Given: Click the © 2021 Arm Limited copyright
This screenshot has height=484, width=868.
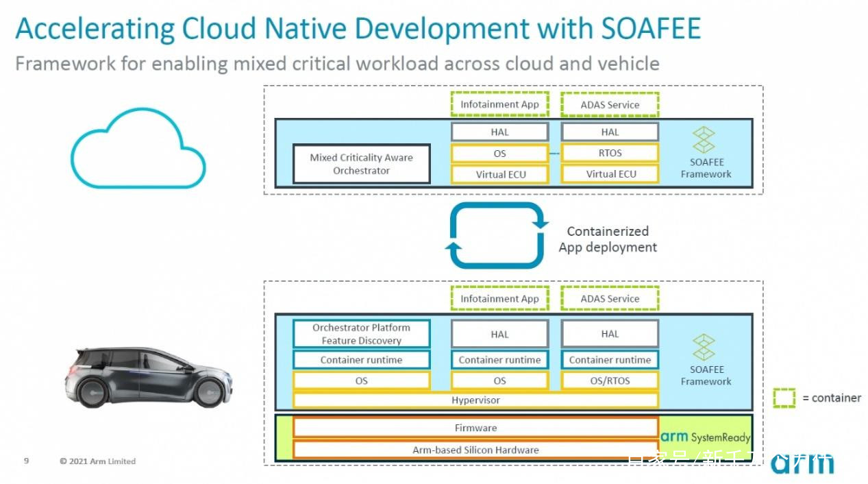Looking at the screenshot, I should click(97, 461).
